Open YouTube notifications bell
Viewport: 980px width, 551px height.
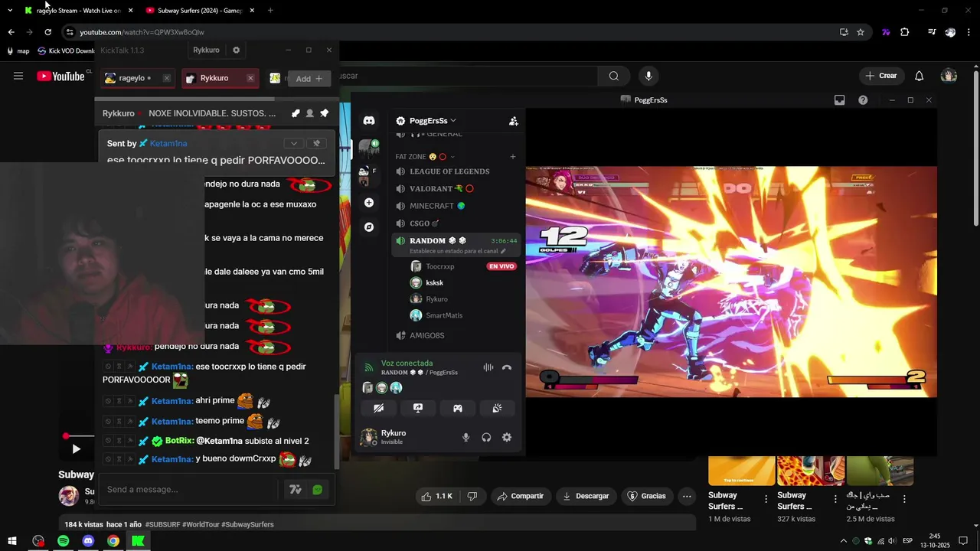click(920, 76)
